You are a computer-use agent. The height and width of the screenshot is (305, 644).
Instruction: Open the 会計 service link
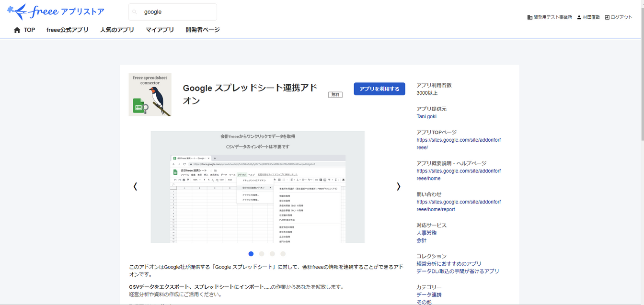[422, 240]
